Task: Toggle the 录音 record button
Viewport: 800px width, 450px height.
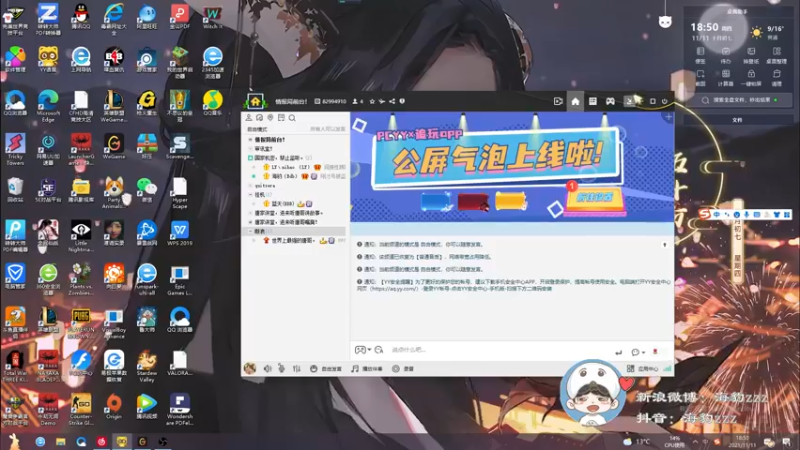Action: pos(403,368)
